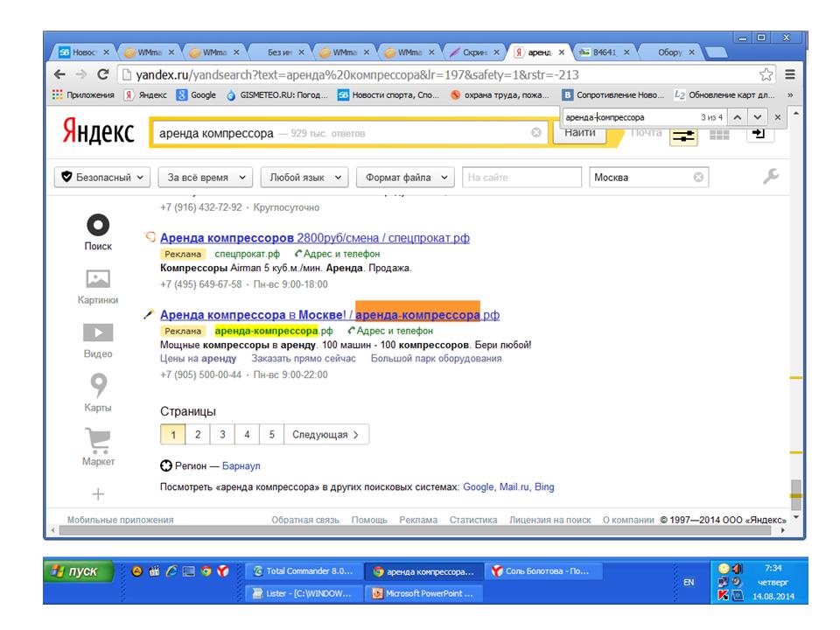Add more services with plus icon
The image size is (840, 630).
98,493
